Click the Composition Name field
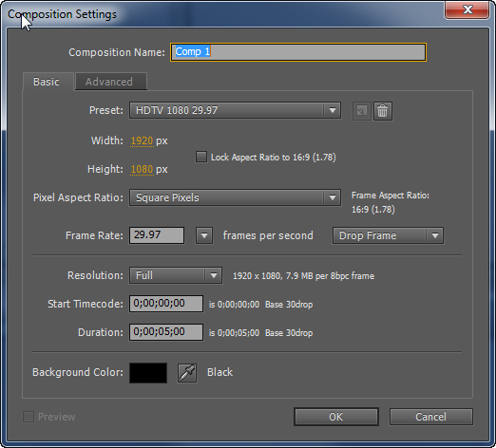This screenshot has width=496, height=448. (x=298, y=52)
